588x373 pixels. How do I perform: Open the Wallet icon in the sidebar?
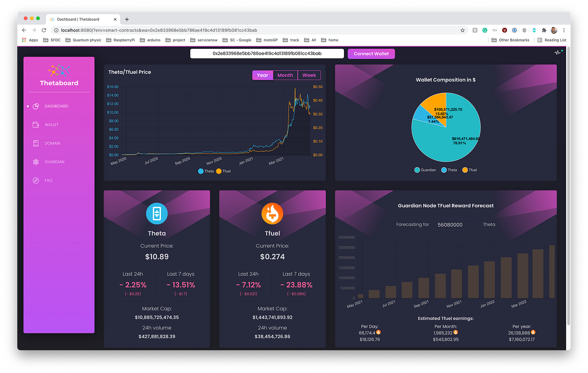coord(36,124)
